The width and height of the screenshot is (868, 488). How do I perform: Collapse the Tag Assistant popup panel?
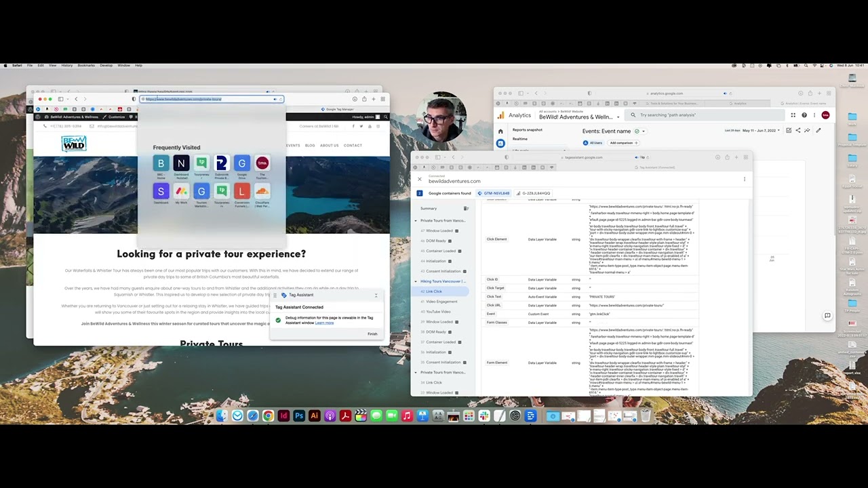pyautogui.click(x=376, y=296)
